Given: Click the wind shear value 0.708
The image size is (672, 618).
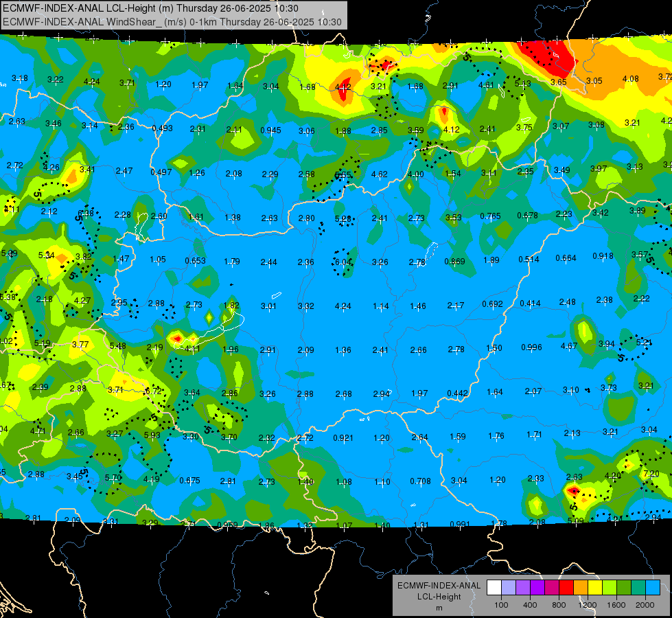Looking at the screenshot, I should 420,481.
